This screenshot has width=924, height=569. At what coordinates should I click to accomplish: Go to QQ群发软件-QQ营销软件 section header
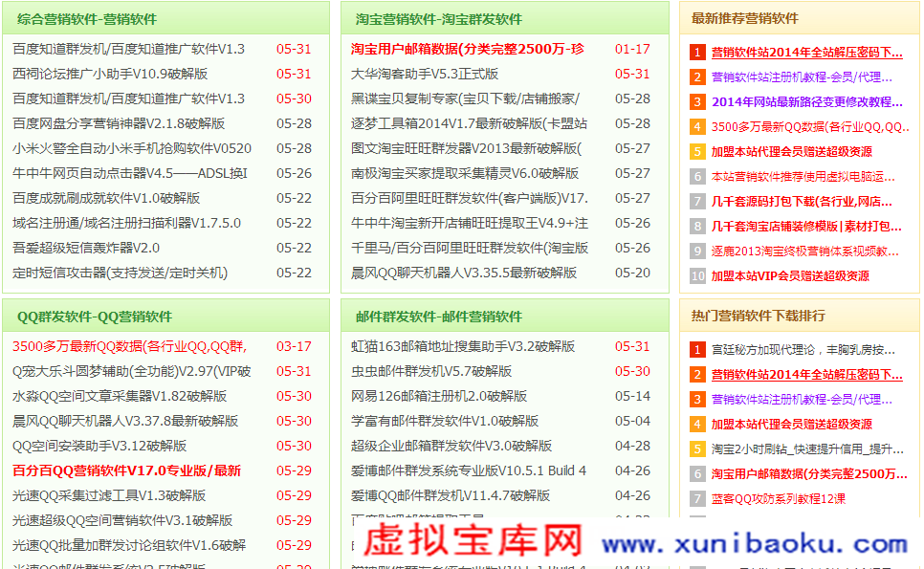click(95, 317)
